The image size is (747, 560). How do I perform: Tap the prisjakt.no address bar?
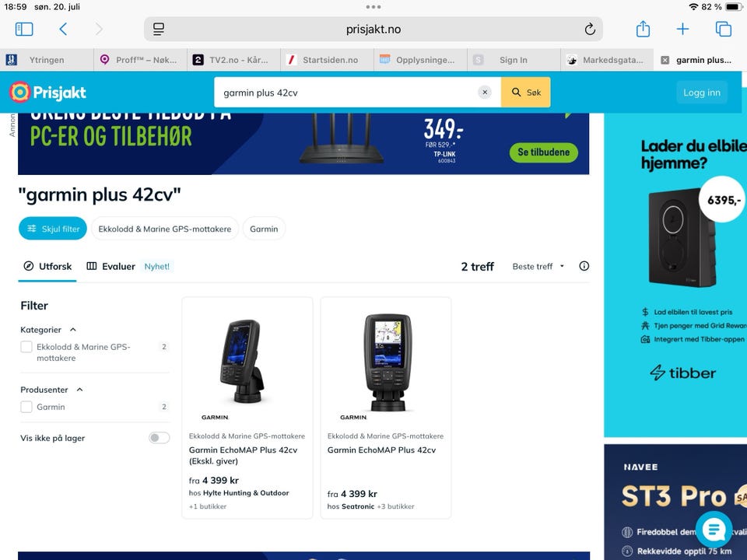(x=373, y=29)
